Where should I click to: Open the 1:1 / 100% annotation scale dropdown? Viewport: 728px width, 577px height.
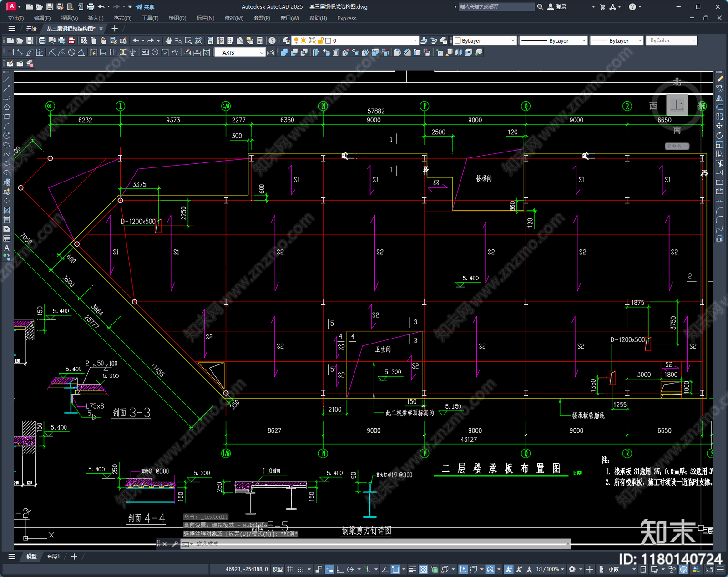click(x=550, y=569)
